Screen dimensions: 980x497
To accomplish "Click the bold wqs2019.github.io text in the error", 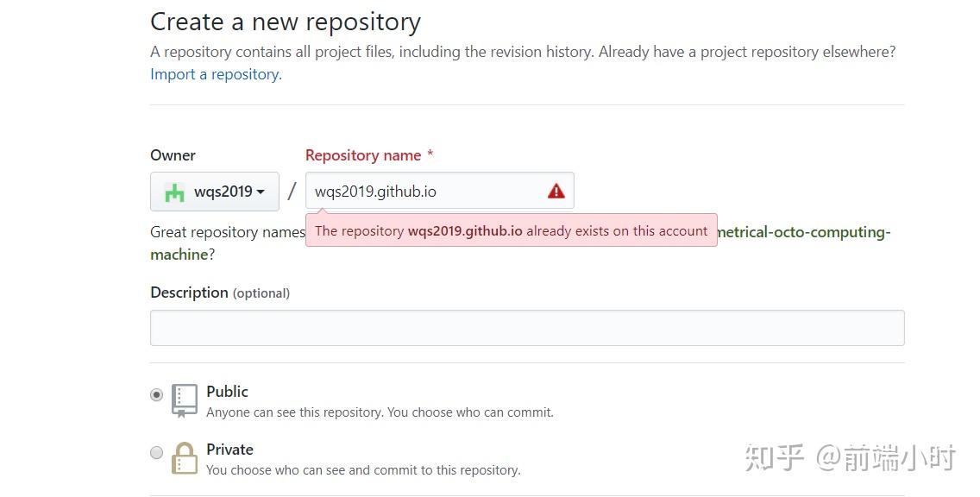I will point(465,231).
